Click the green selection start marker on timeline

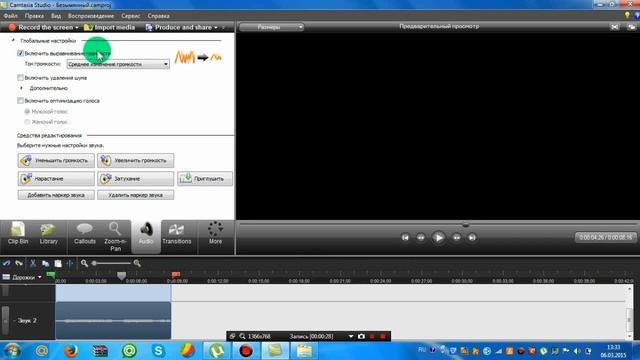point(51,275)
